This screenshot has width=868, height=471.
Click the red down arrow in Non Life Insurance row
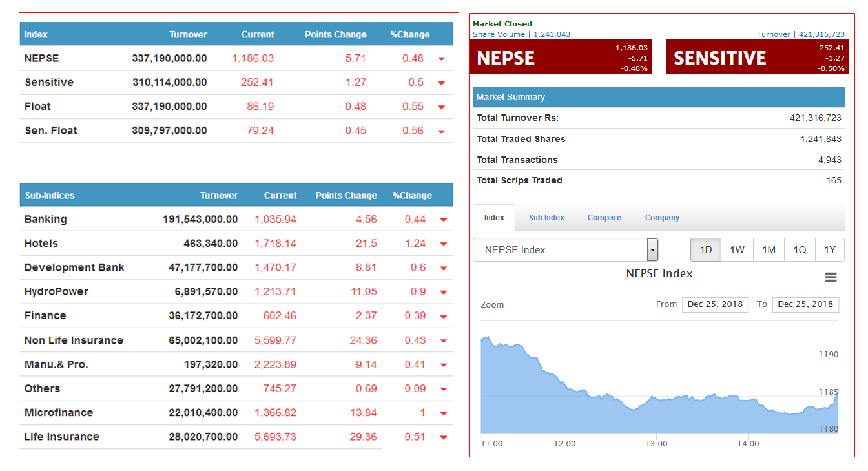point(444,340)
